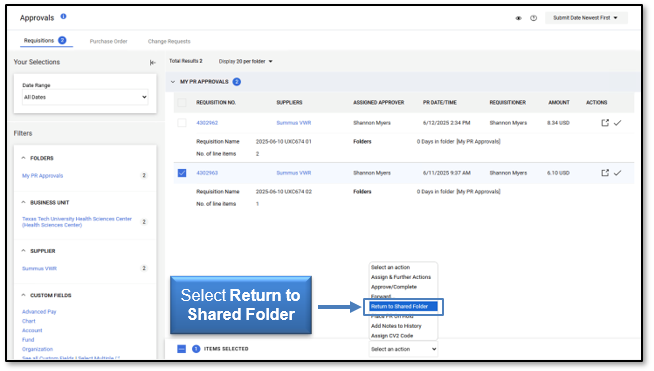Screen dimensions: 654x371
Task: Collapse the Folders filter section
Action: click(24, 158)
